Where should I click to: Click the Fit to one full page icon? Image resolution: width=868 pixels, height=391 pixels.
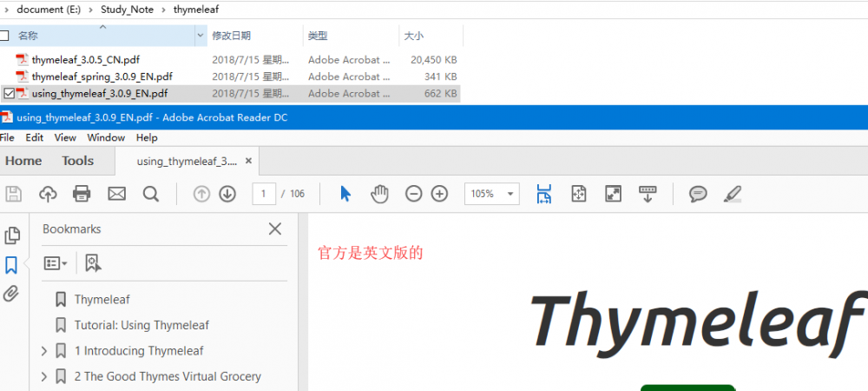578,194
